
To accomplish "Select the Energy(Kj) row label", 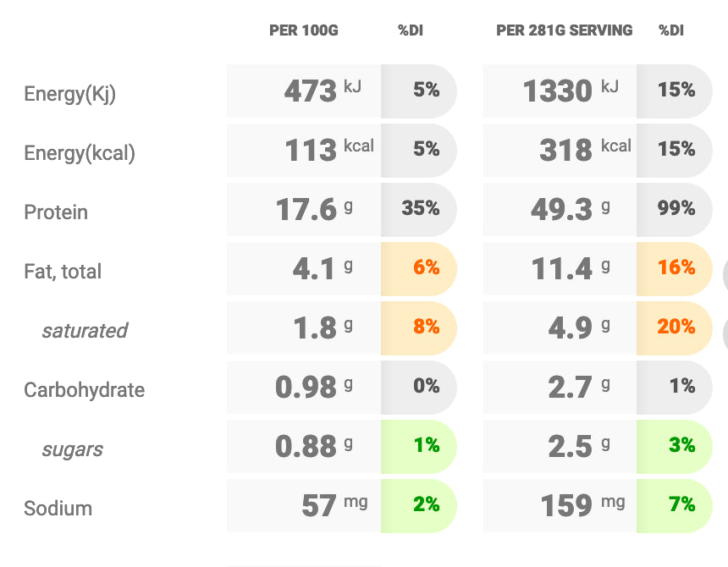I will 69,94.
